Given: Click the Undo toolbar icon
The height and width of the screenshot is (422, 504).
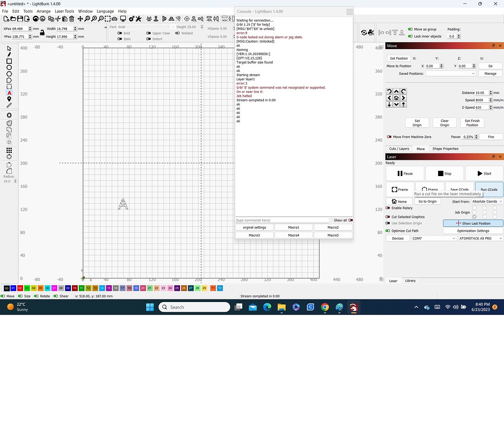Looking at the screenshot, I should point(35,18).
